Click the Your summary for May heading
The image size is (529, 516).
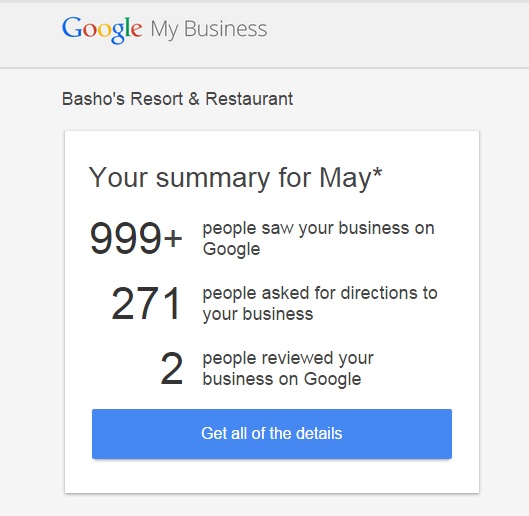pos(235,178)
